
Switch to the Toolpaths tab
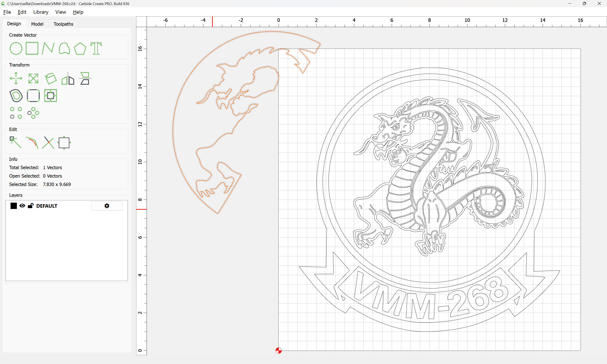click(63, 24)
